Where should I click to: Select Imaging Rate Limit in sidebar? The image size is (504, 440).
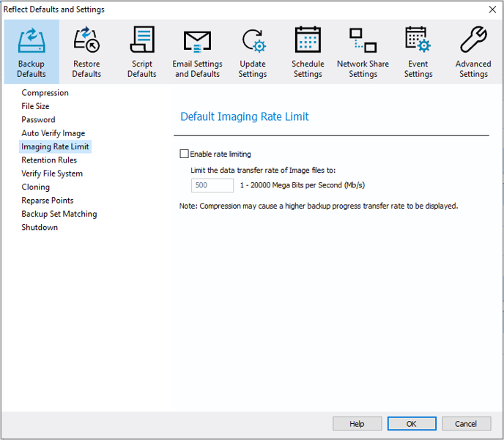(x=55, y=146)
